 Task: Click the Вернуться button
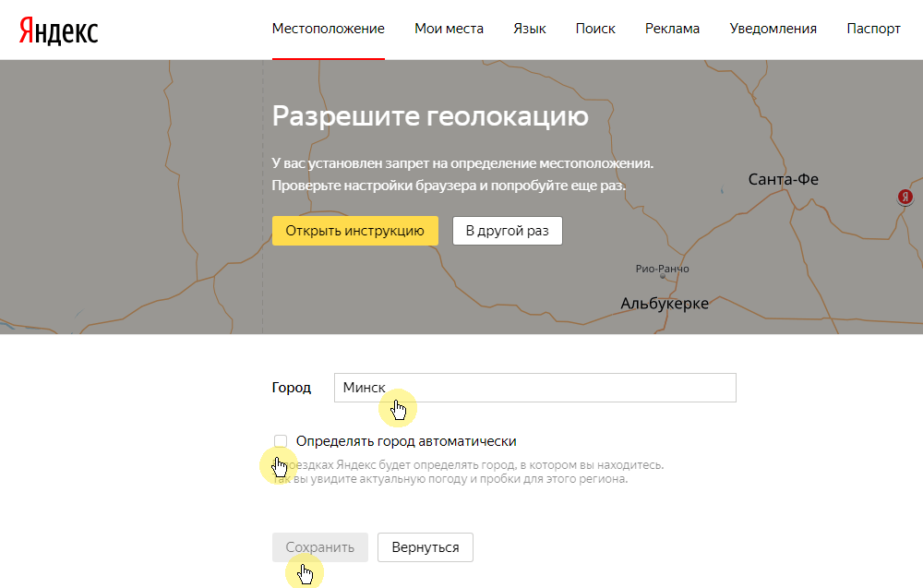tap(425, 546)
